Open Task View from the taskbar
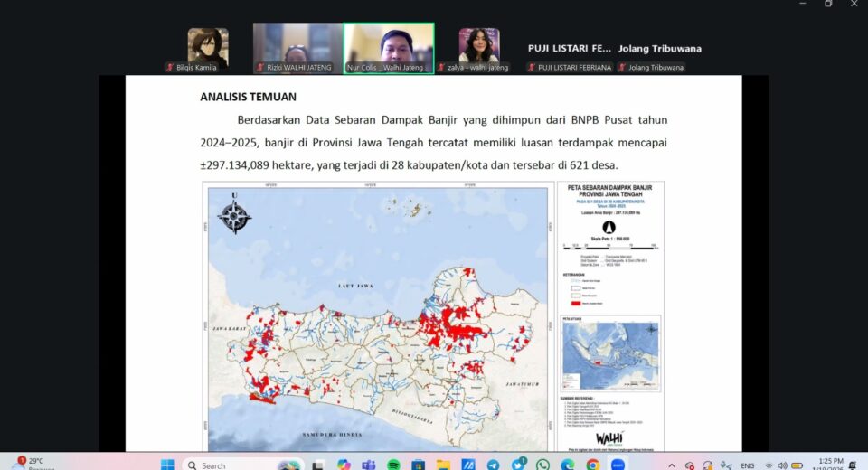 tap(317, 465)
